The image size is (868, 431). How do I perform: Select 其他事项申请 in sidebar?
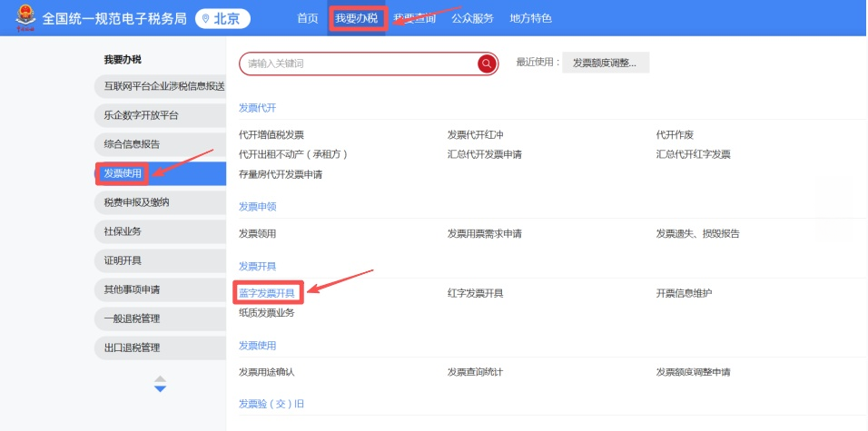tap(160, 289)
